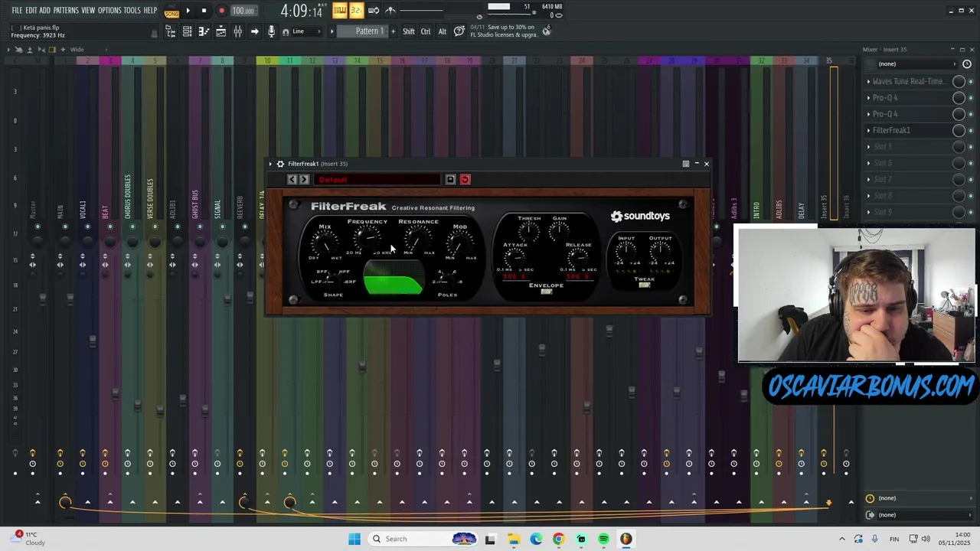Toggle the Envelope switch in FilterFreak

[547, 292]
